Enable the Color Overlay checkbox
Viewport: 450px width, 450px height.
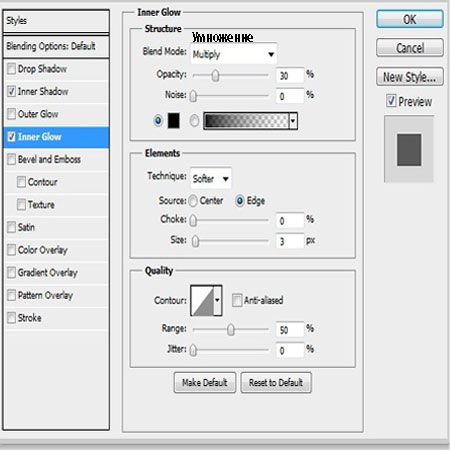(x=11, y=250)
